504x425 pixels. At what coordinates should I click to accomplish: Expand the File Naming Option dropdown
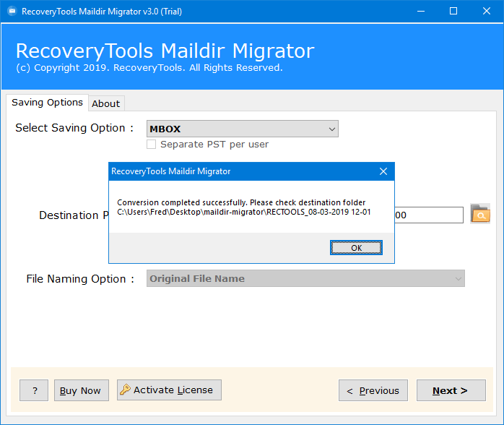pyautogui.click(x=305, y=278)
